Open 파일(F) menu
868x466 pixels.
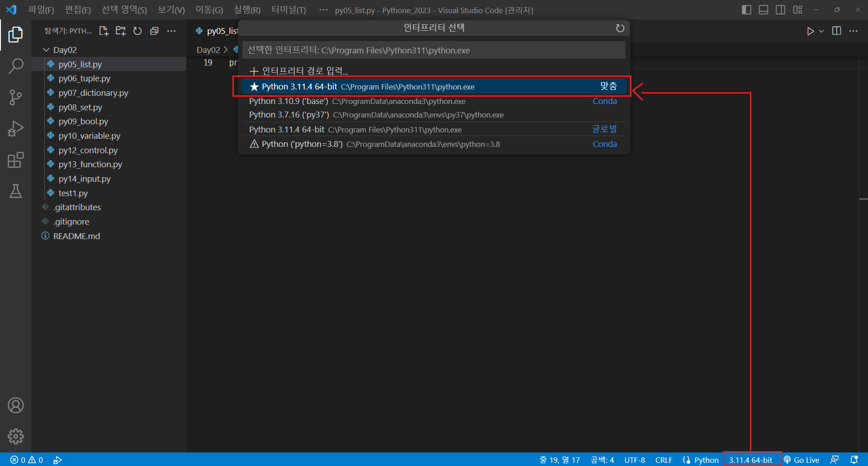[41, 10]
